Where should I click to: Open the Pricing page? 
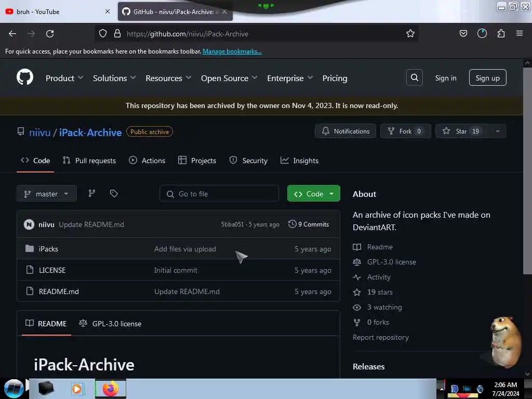(335, 78)
